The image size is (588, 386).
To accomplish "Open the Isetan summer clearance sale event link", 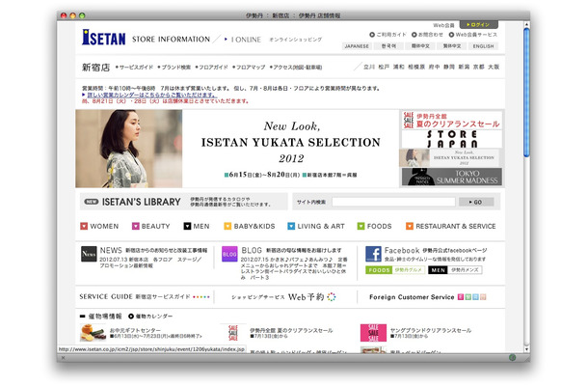I will (291, 330).
